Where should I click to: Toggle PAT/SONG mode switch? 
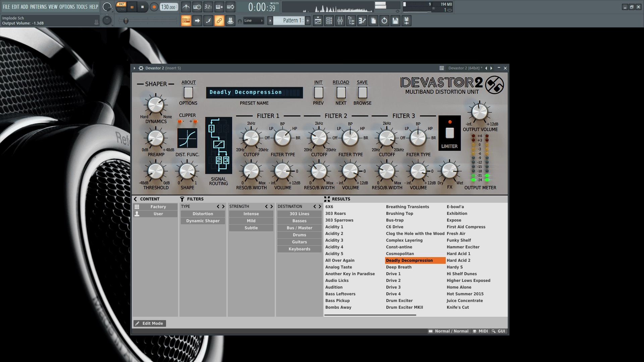click(x=121, y=7)
